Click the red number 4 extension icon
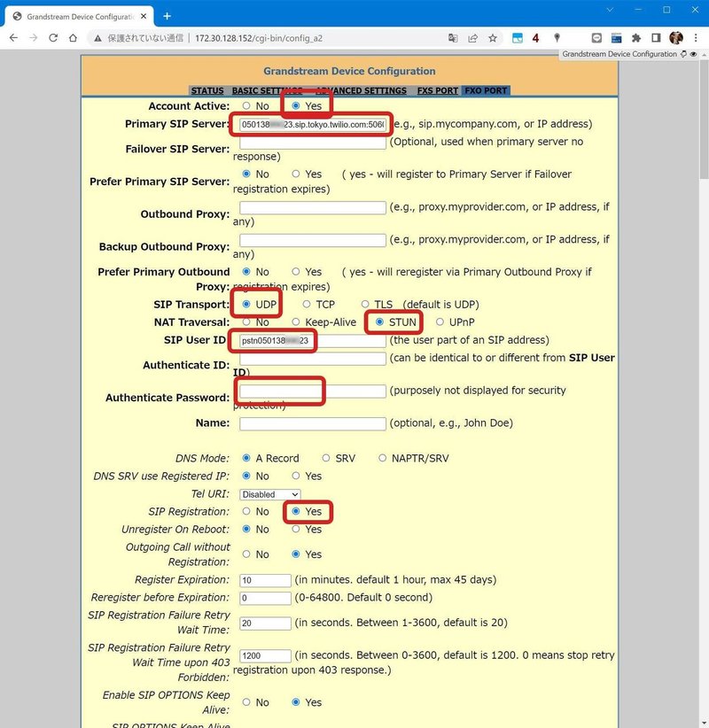709x728 pixels. coord(535,38)
